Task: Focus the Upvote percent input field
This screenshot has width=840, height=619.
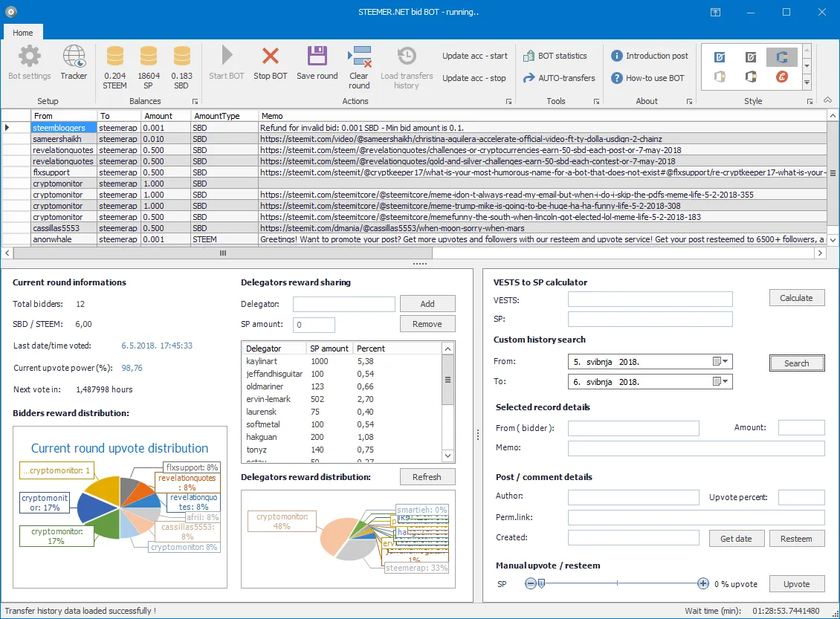Action: point(801,497)
